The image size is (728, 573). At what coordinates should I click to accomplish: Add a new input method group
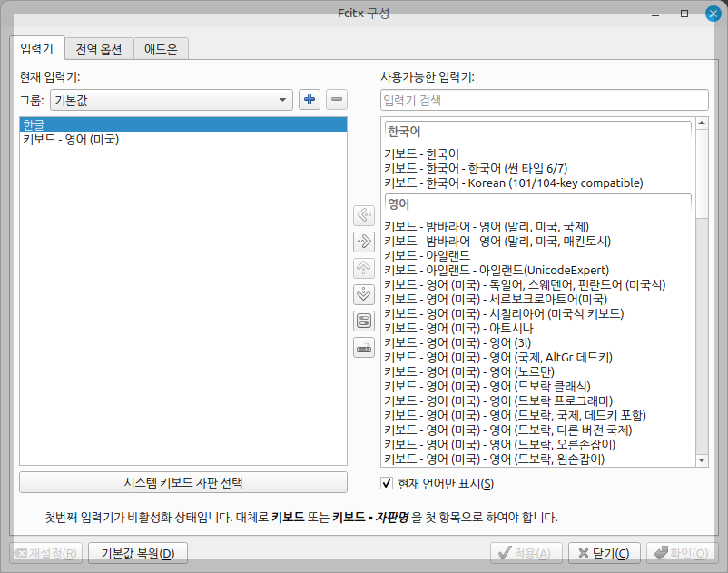[x=310, y=99]
